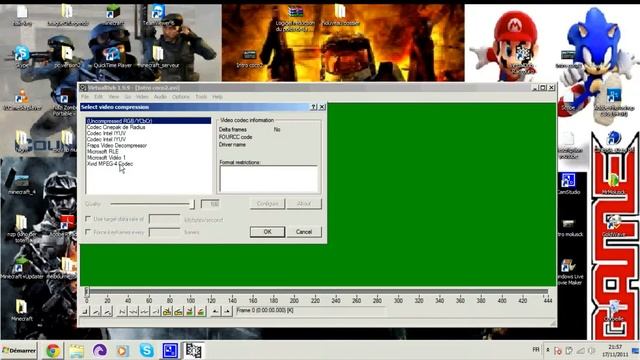Click the Windows Live Movie Maker shortcut
Screen dimensions: 640x360
click(569, 272)
